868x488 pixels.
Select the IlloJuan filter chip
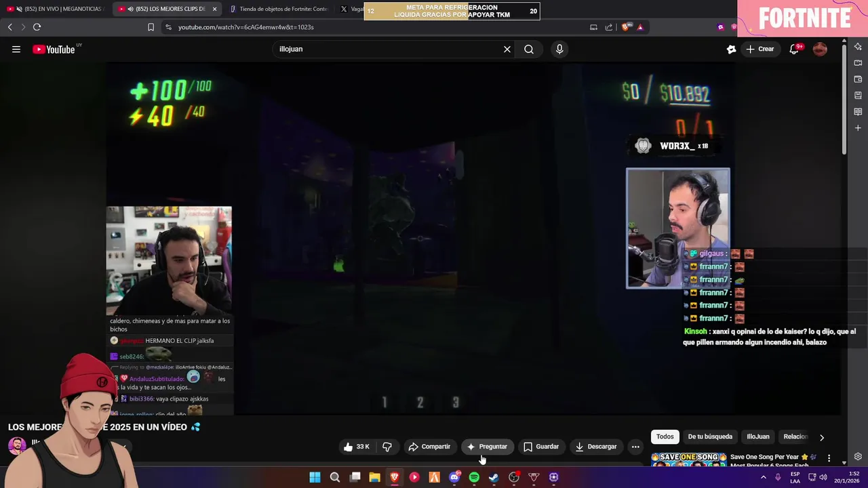(x=758, y=436)
